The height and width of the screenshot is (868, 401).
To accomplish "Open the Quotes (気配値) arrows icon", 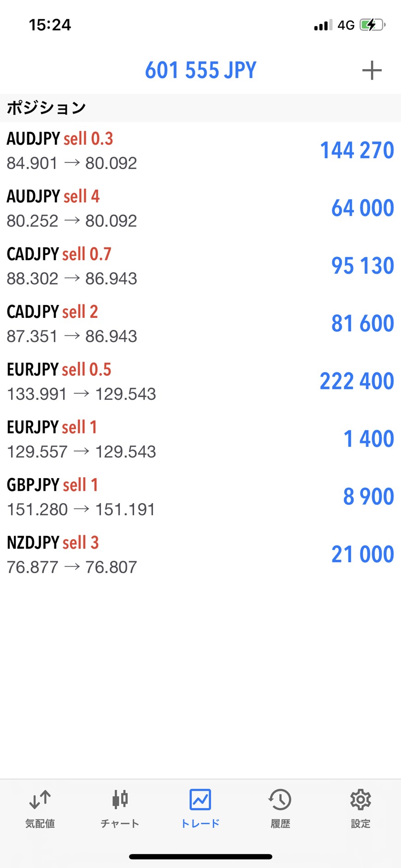I will coord(40,800).
